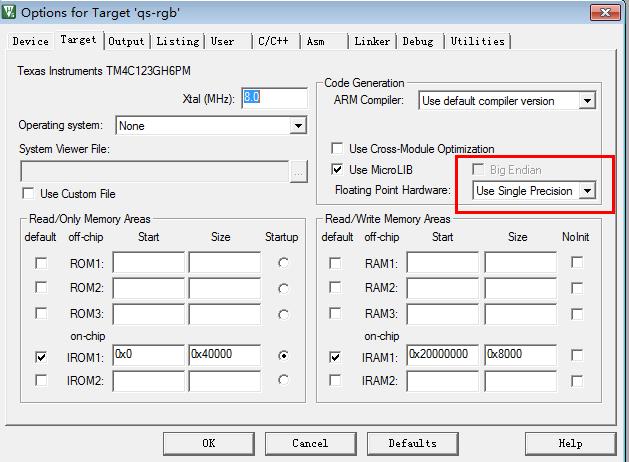Click the RAM3 Start field
Viewport: 629px width, 462px height.
(442, 314)
